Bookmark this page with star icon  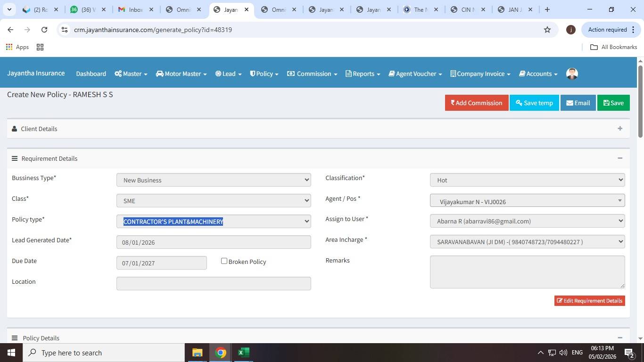[547, 30]
